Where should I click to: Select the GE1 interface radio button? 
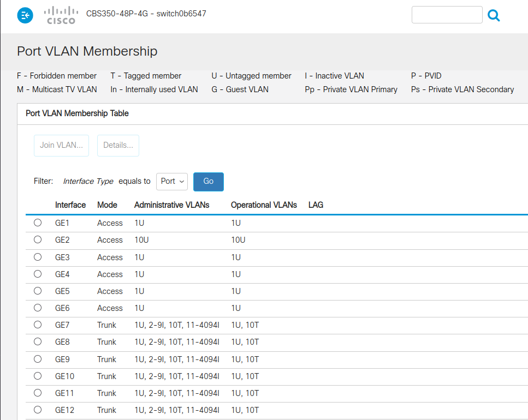(x=38, y=223)
